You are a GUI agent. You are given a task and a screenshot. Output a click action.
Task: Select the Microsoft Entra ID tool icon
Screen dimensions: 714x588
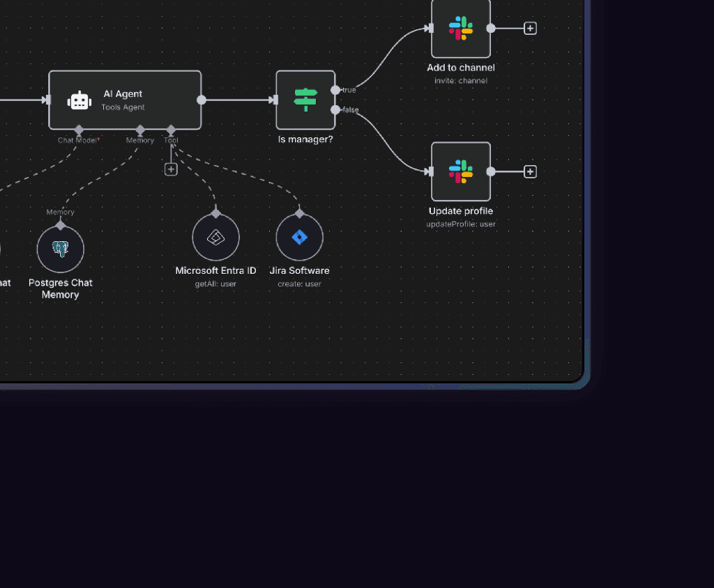(x=215, y=236)
